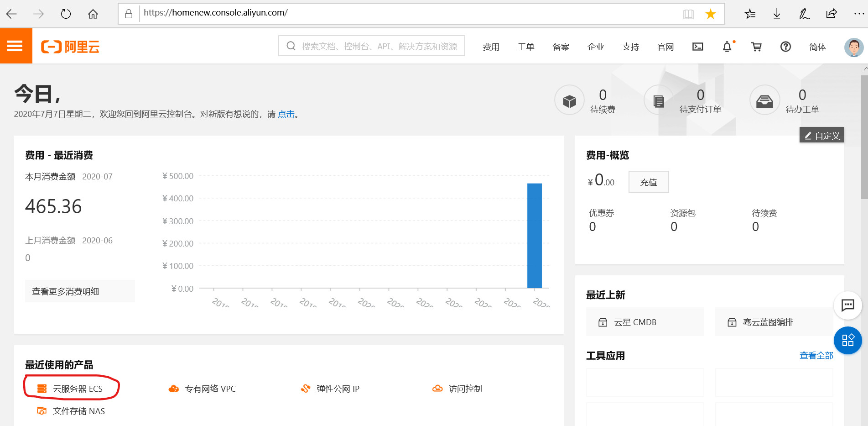Open 弹性公网 IP product
This screenshot has width=868, height=426.
[330, 389]
